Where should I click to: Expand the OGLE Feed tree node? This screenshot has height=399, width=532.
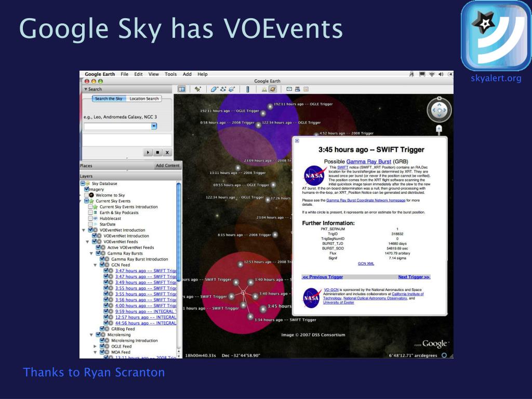96,346
